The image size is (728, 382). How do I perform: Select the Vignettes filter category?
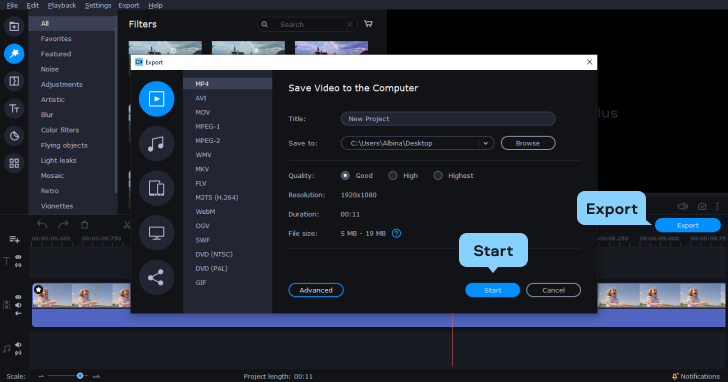pos(57,206)
